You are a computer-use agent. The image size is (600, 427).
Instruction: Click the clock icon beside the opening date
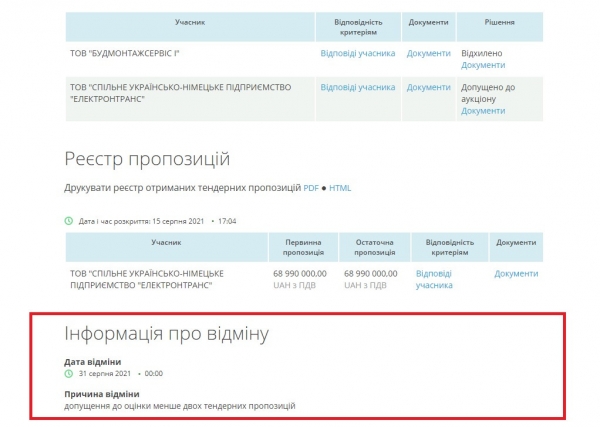click(69, 221)
